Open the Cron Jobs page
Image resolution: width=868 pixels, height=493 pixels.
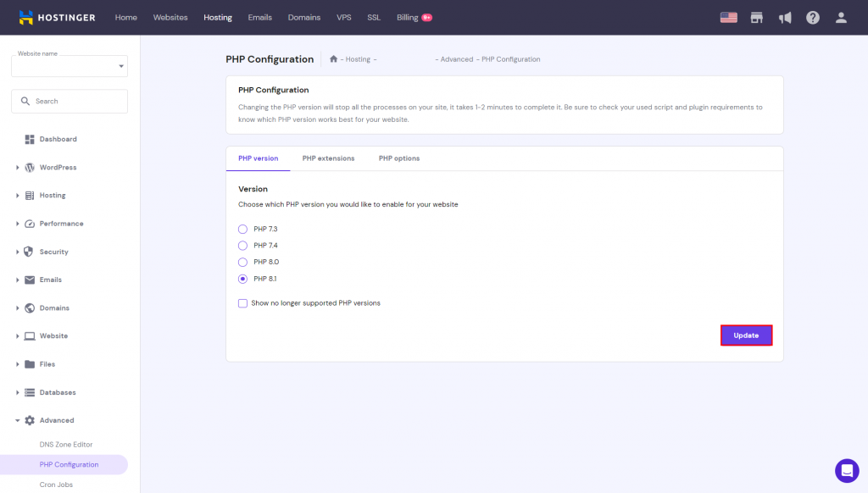pos(56,484)
